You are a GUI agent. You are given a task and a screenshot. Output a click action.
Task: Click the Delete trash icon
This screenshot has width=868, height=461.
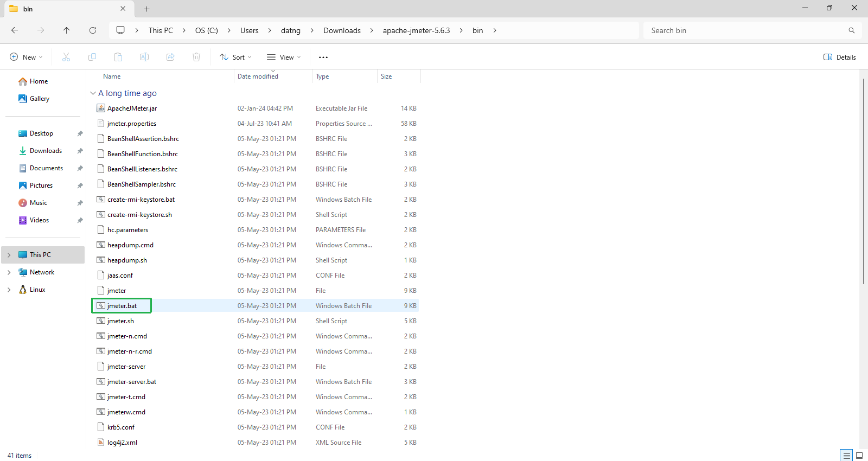(x=196, y=57)
